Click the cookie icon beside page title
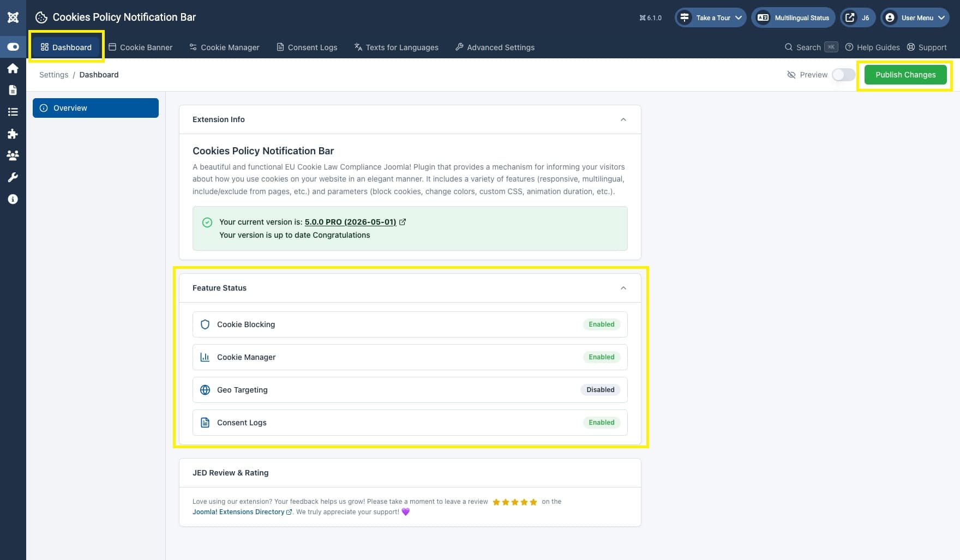 pos(41,17)
